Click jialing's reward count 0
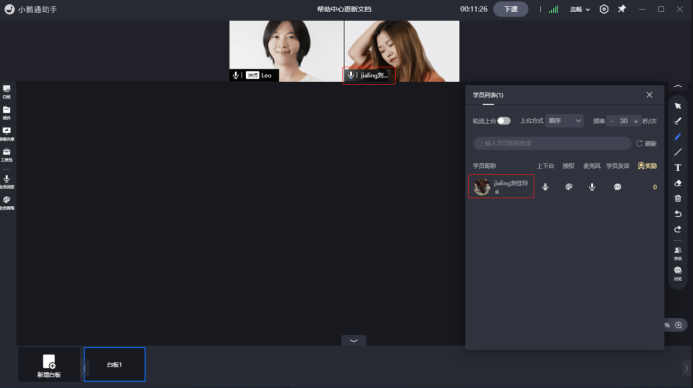The image size is (693, 388). pyautogui.click(x=655, y=187)
